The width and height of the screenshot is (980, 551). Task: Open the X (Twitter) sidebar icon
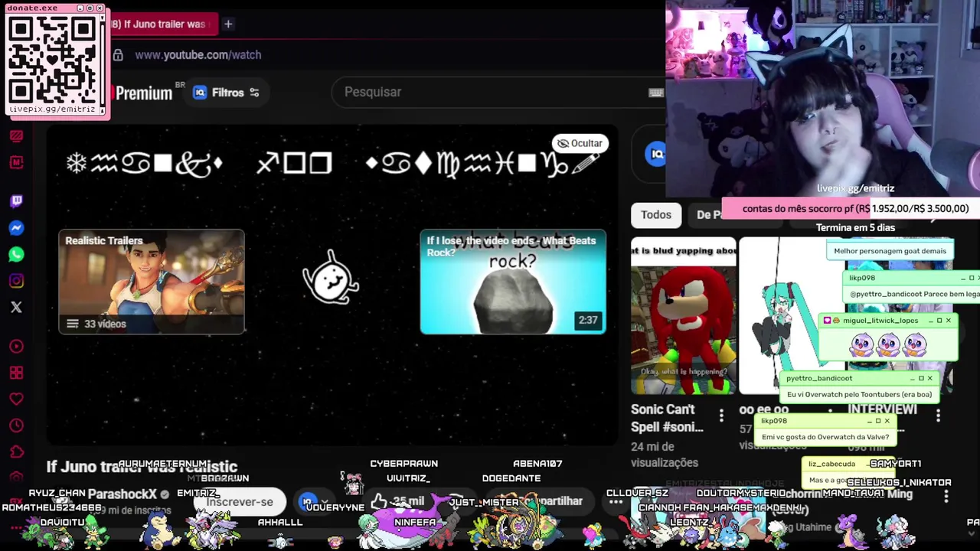(x=16, y=307)
